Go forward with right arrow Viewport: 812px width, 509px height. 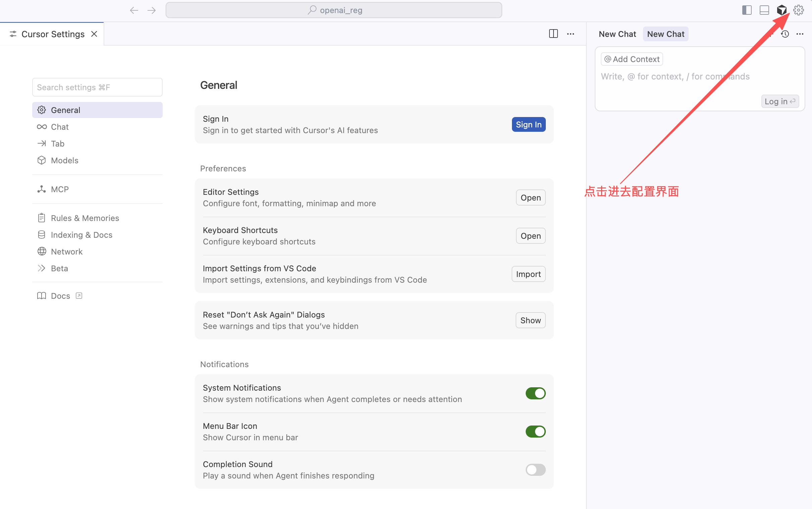coord(152,10)
